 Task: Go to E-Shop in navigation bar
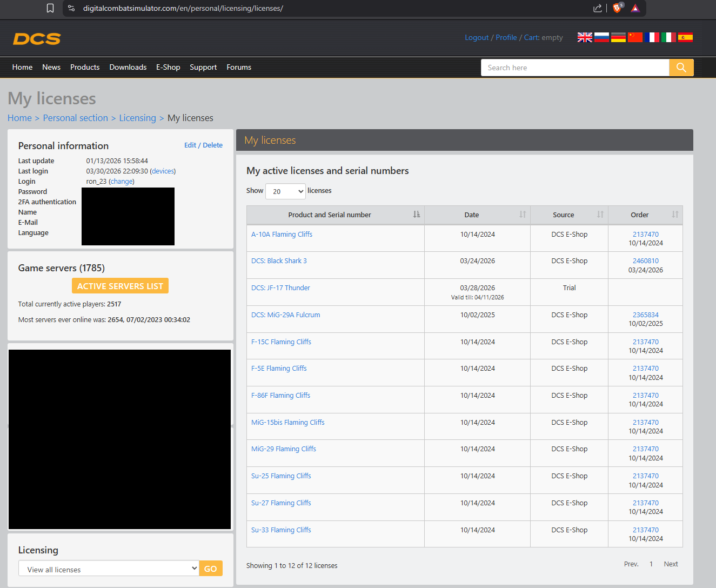168,67
